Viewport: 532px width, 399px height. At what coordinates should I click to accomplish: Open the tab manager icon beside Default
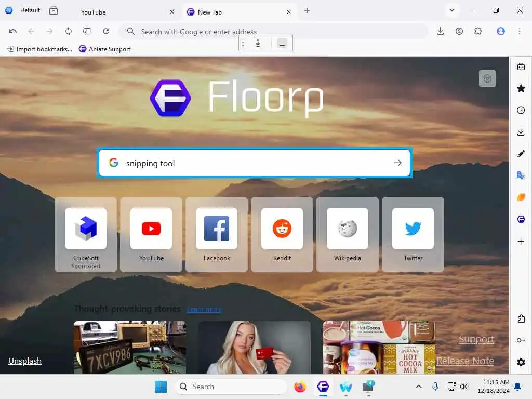pyautogui.click(x=54, y=10)
